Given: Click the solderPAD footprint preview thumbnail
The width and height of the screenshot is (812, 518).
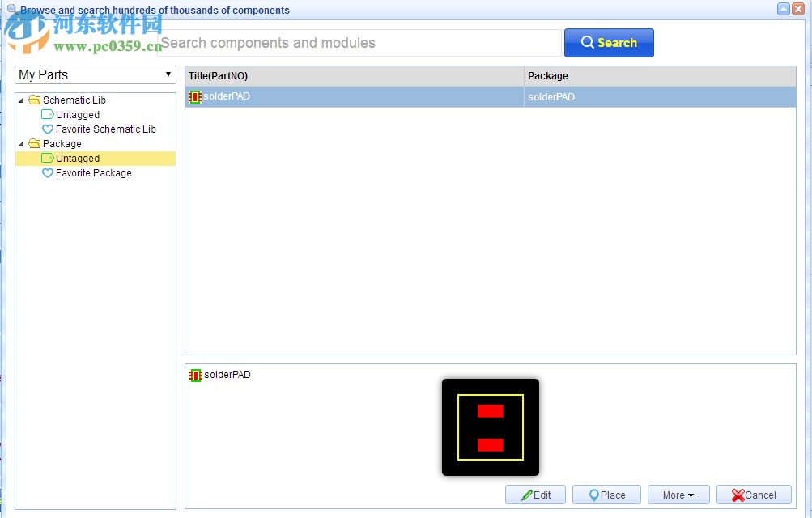Looking at the screenshot, I should tap(491, 427).
